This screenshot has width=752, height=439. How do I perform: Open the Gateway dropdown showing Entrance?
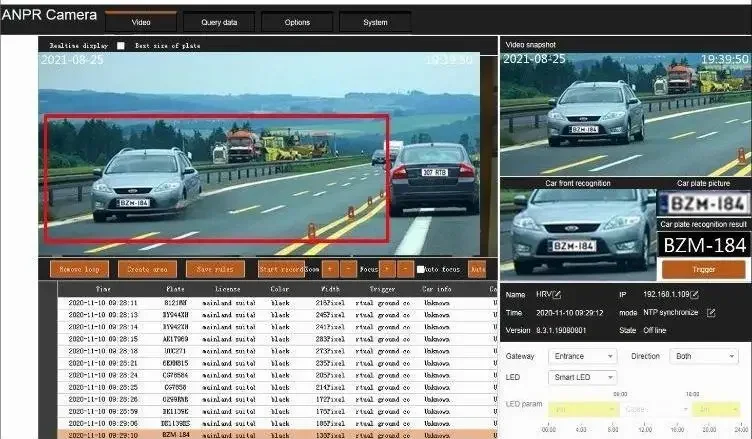pyautogui.click(x=582, y=356)
